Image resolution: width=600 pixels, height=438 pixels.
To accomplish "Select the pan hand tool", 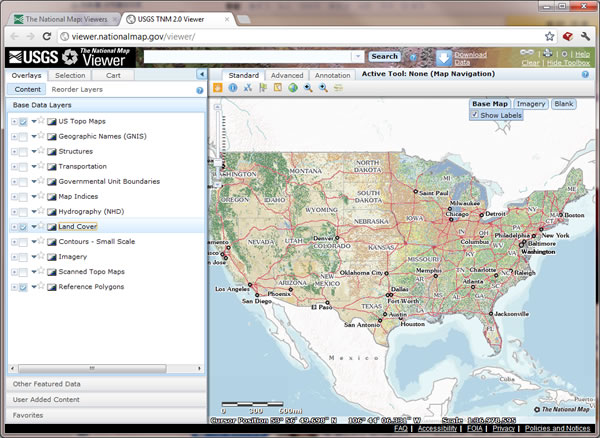I will tap(217, 88).
